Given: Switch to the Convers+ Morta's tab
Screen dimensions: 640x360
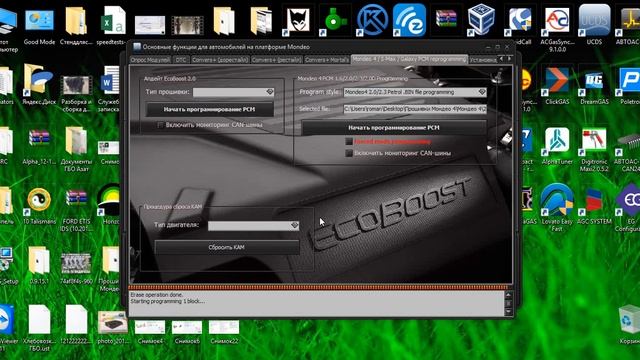Looking at the screenshot, I should tap(327, 60).
